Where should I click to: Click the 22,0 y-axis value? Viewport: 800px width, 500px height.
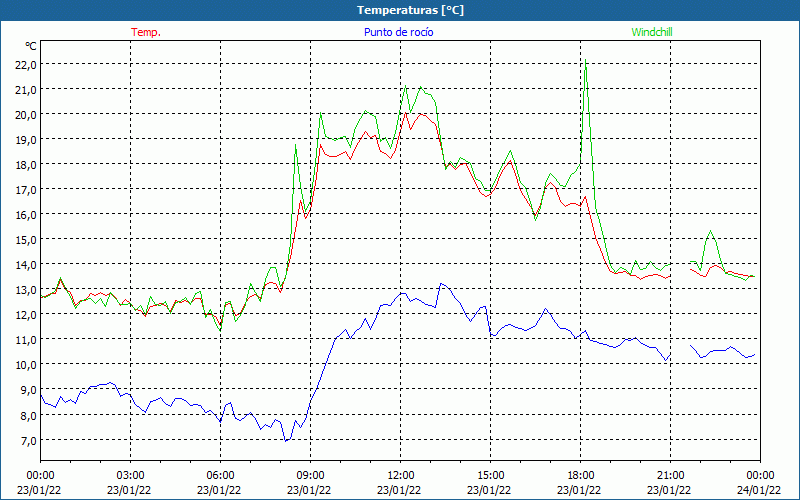click(27, 64)
